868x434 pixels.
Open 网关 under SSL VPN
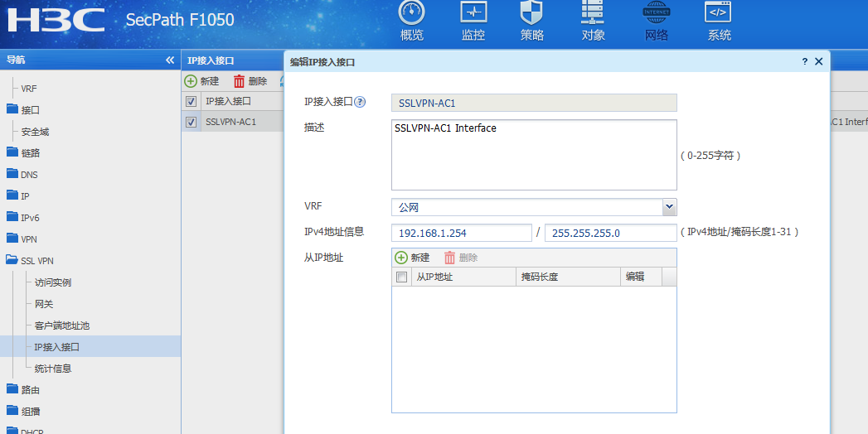(44, 304)
